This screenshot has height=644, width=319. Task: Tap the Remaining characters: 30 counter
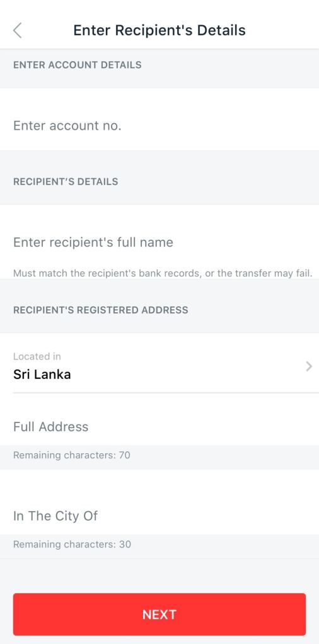[x=72, y=544]
